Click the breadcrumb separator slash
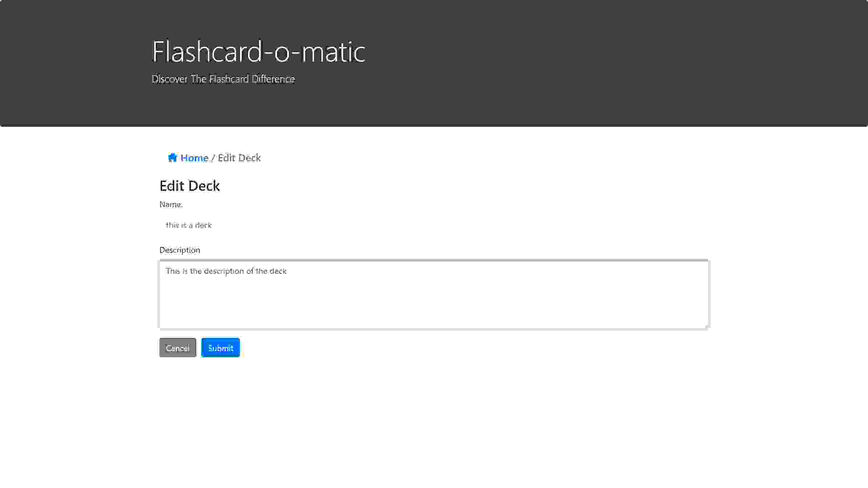The height and width of the screenshot is (488, 868). pyautogui.click(x=213, y=157)
